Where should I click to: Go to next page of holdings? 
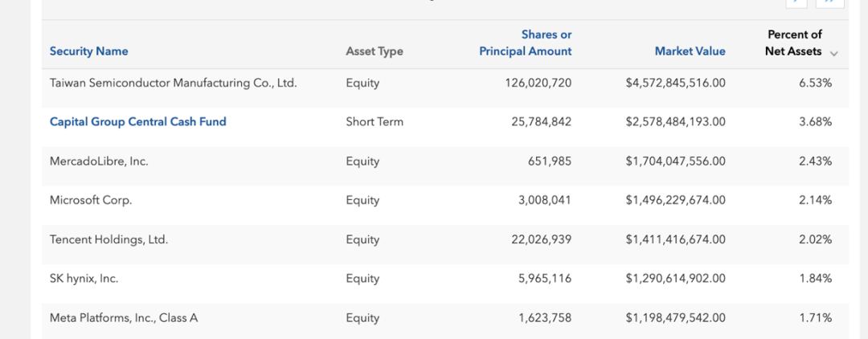796,2
